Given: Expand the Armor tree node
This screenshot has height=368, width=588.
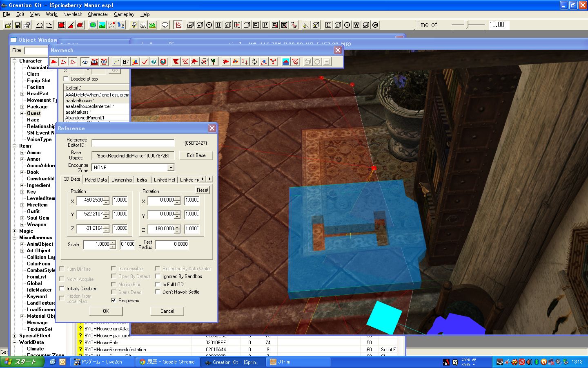Looking at the screenshot, I should pos(22,159).
